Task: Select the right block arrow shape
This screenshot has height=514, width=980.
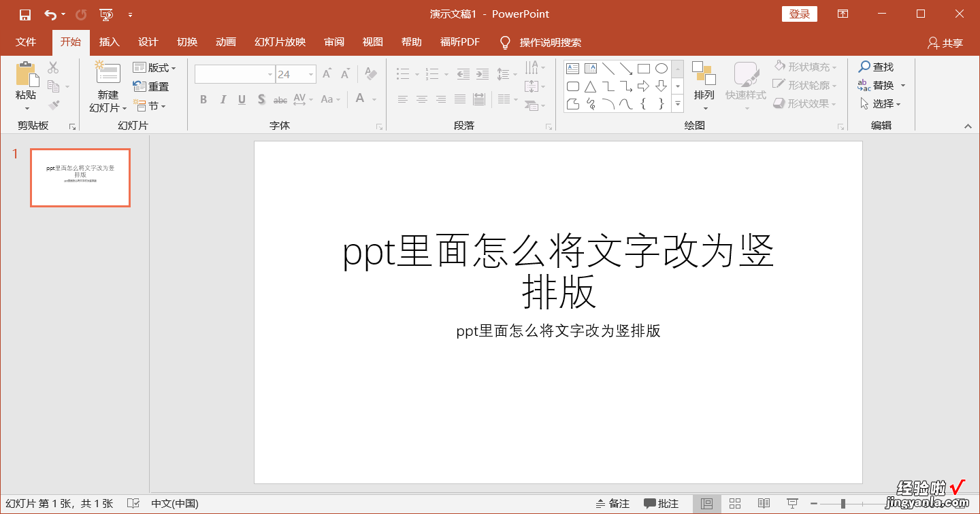Action: click(x=644, y=86)
